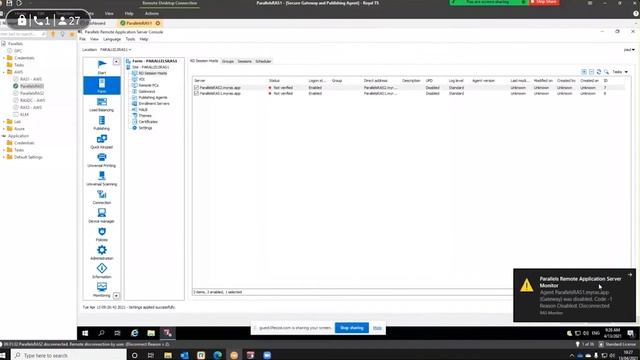
Task: Open the Universal Scanning category
Action: [102, 178]
